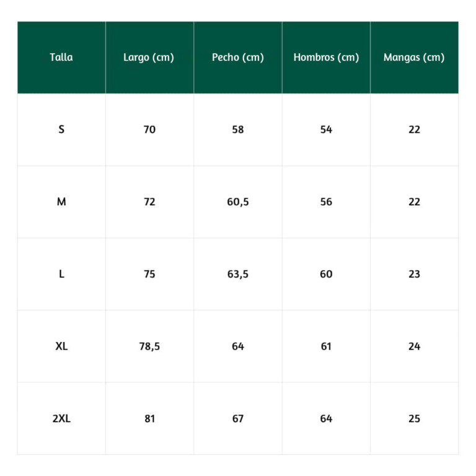Click the 54 shoulders value for S
The image size is (476, 476).
coord(326,130)
